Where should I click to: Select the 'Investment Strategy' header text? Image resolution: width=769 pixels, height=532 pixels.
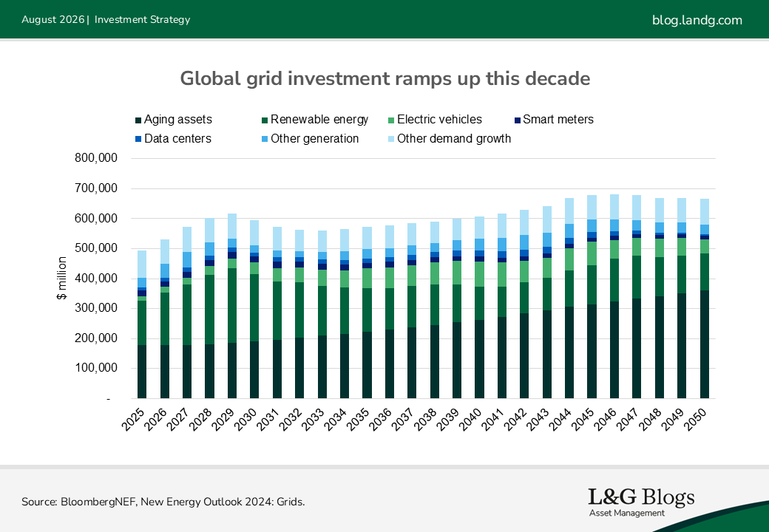click(142, 20)
